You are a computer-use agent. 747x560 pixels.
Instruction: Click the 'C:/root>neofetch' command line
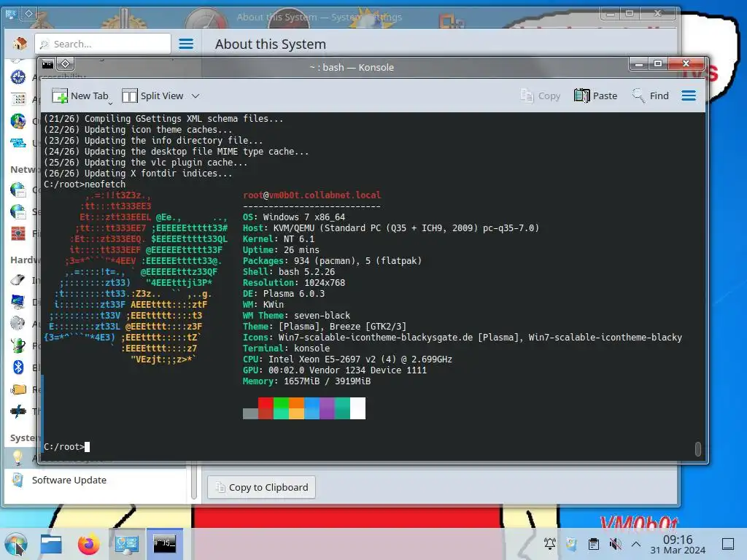point(85,184)
